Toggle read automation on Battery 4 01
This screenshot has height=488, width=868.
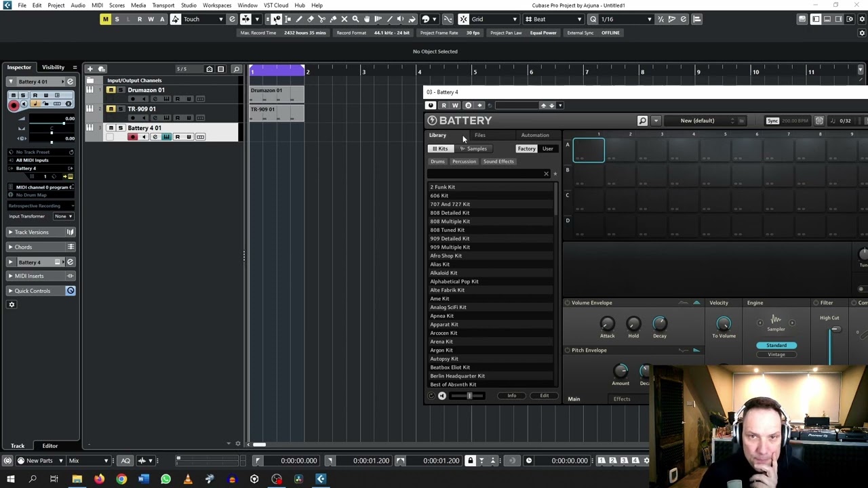(x=178, y=137)
